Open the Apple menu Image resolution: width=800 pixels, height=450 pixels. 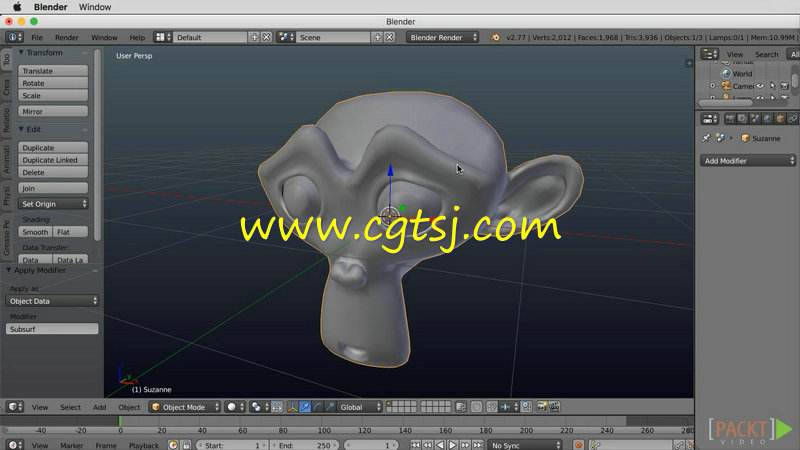click(17, 7)
